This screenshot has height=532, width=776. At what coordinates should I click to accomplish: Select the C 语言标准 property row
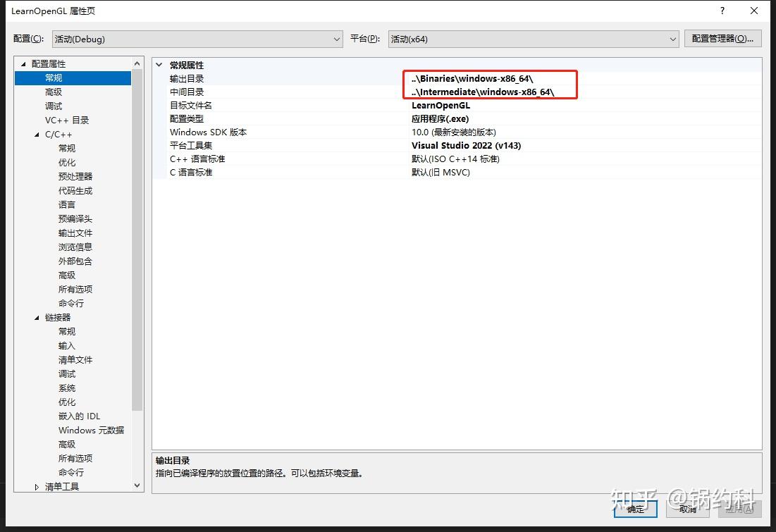[457, 172]
